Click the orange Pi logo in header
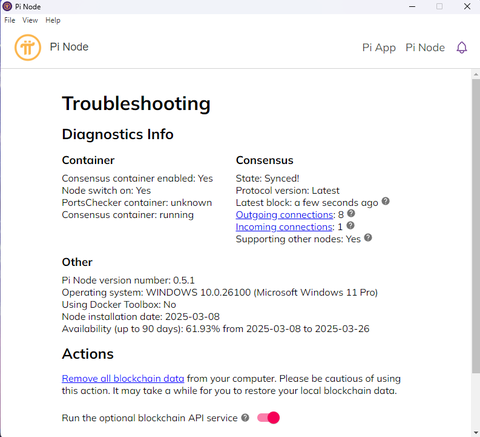The image size is (480, 437). pos(28,48)
